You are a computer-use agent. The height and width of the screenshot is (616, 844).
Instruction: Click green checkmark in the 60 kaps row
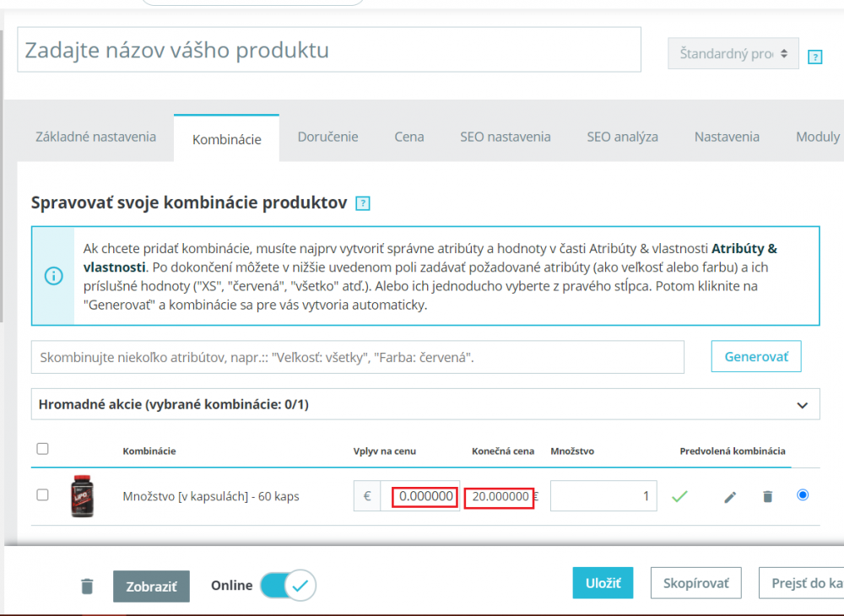pyautogui.click(x=679, y=496)
